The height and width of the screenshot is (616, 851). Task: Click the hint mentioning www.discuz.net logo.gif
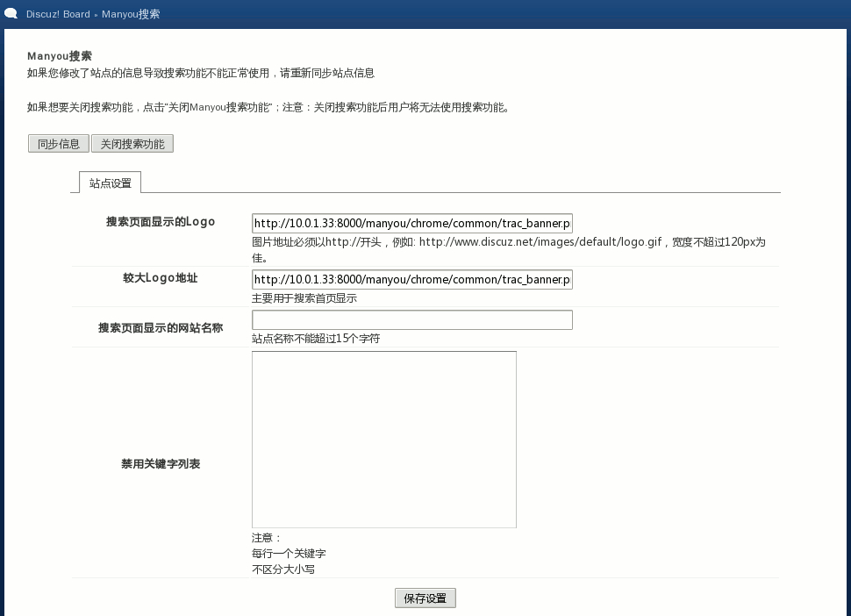pos(509,250)
